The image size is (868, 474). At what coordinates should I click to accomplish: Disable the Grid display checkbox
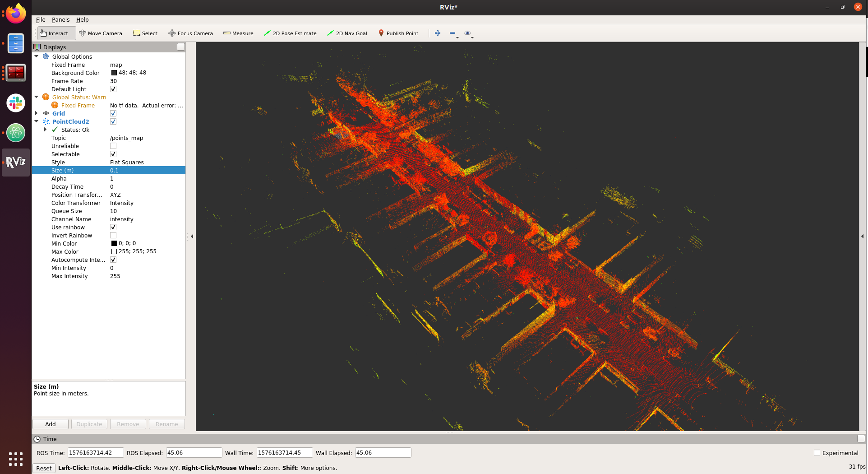(113, 114)
